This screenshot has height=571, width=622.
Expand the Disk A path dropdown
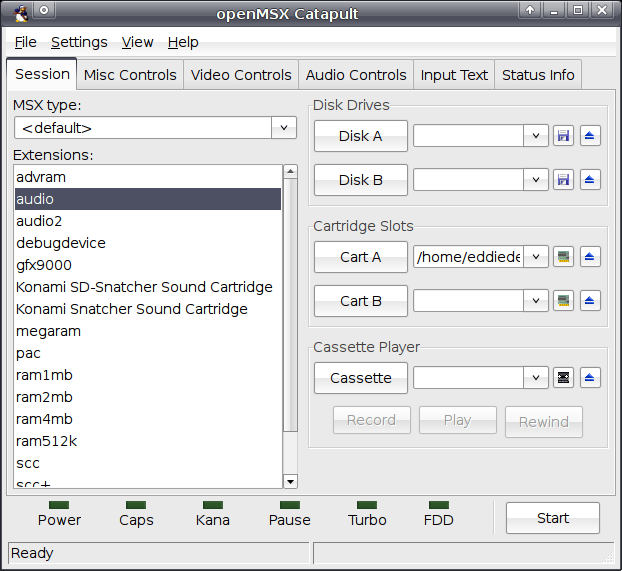coord(536,136)
